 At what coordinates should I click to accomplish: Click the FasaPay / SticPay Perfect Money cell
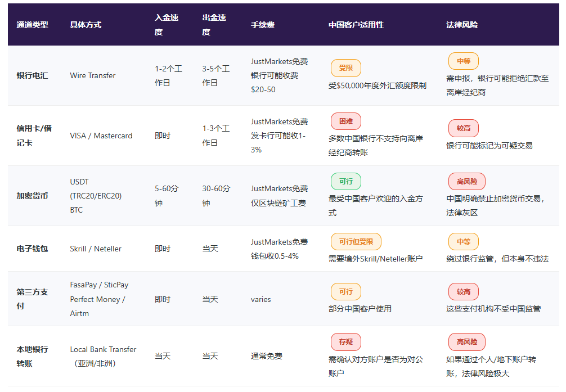pyautogui.click(x=99, y=299)
